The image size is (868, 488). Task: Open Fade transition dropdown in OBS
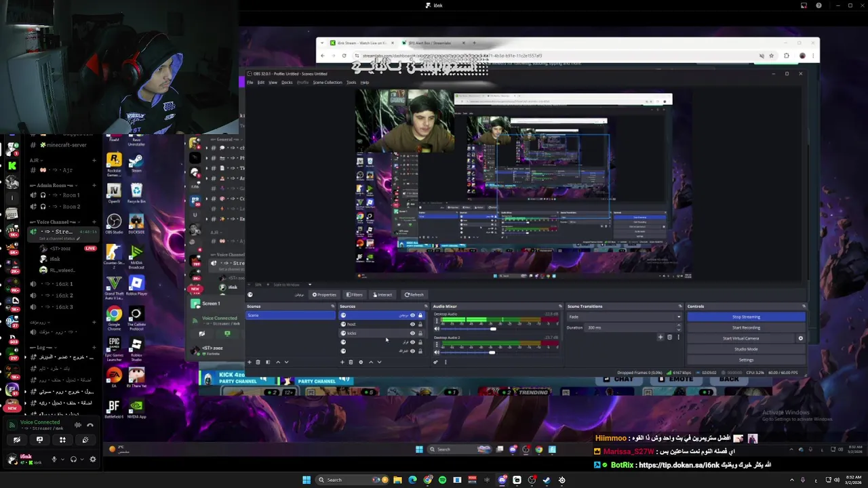[625, 317]
